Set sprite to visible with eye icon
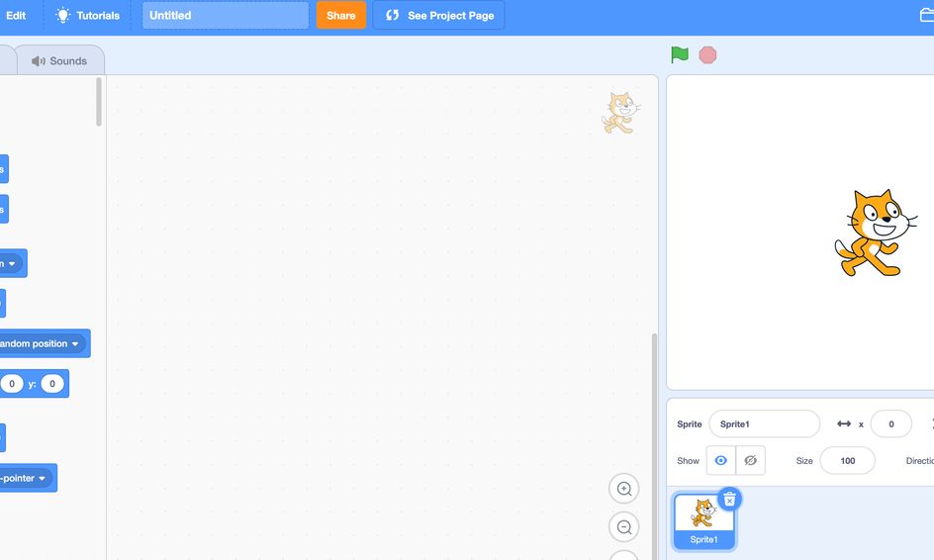This screenshot has height=560, width=934. [x=720, y=460]
